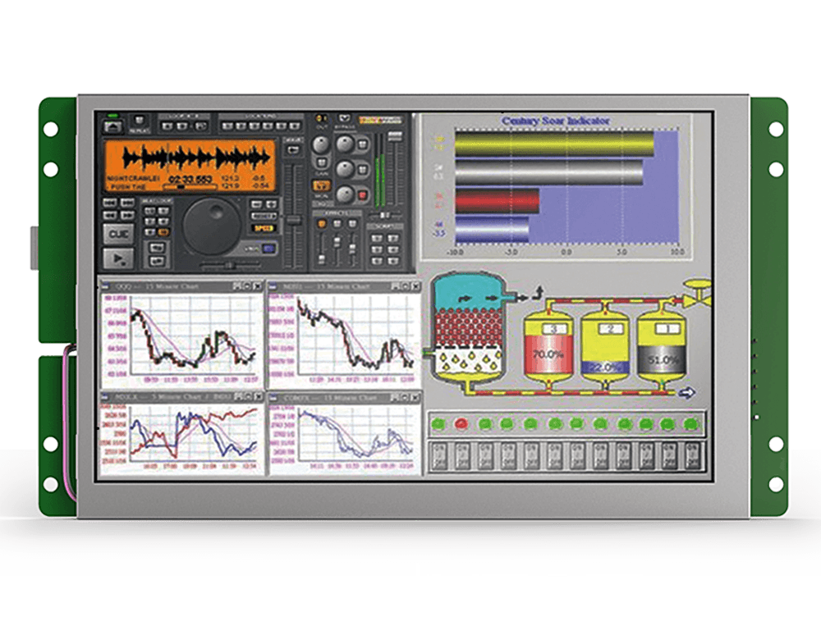Flip the third on/off switch in the row
This screenshot has width=821, height=644.
point(485,456)
